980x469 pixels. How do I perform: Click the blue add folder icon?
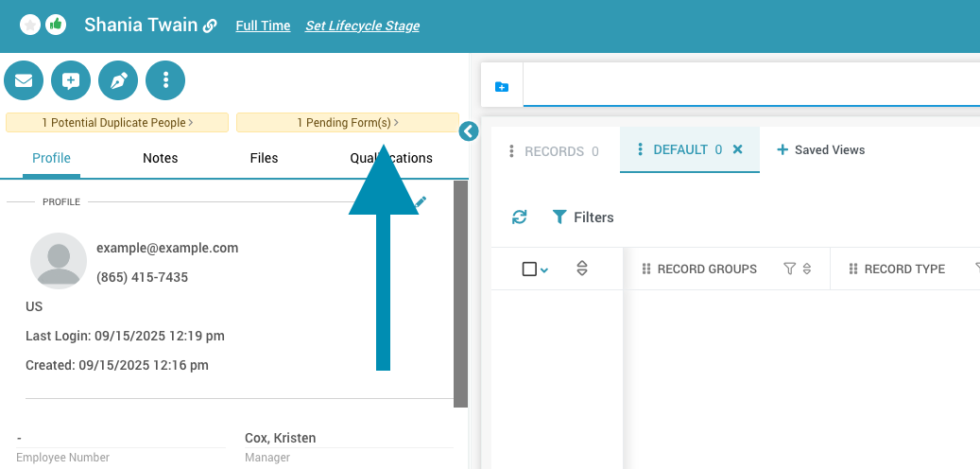(502, 87)
